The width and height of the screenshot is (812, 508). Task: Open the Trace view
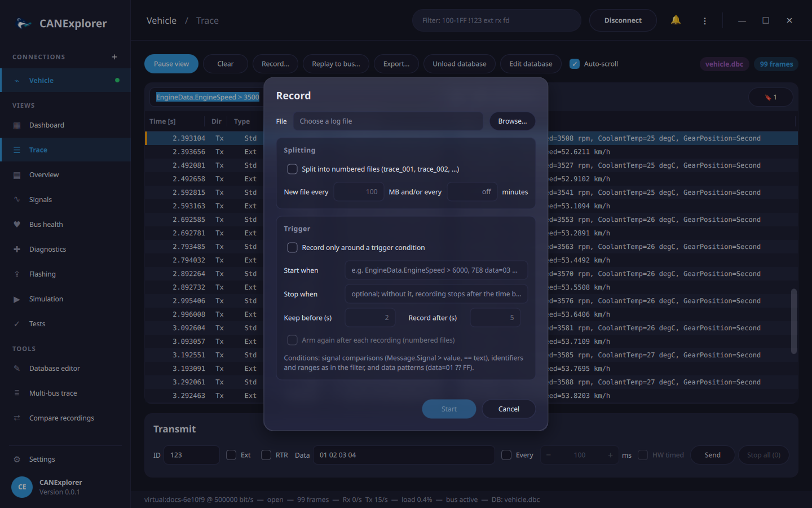[x=65, y=150]
